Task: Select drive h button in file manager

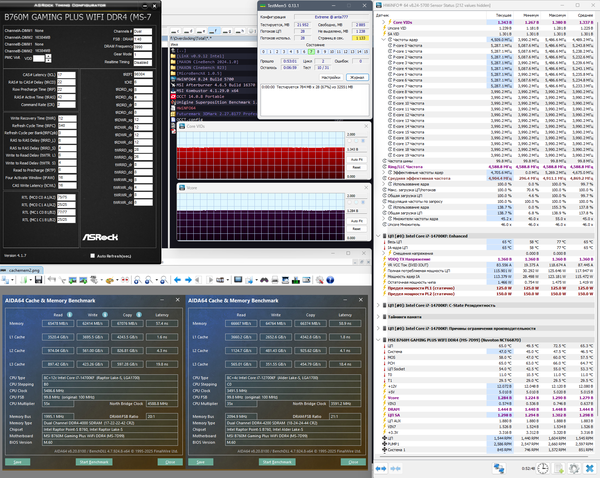Action: coord(240,31)
